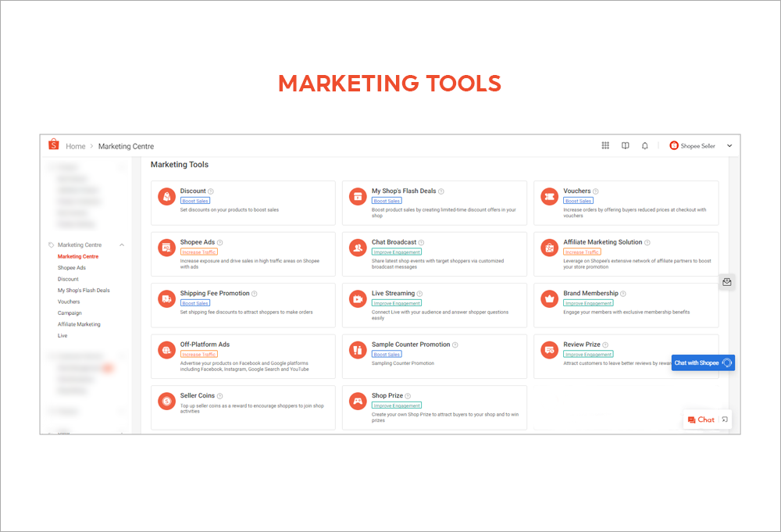This screenshot has width=781, height=532.
Task: Click the Shopee logo in the breadcrumb bar
Action: (x=53, y=145)
